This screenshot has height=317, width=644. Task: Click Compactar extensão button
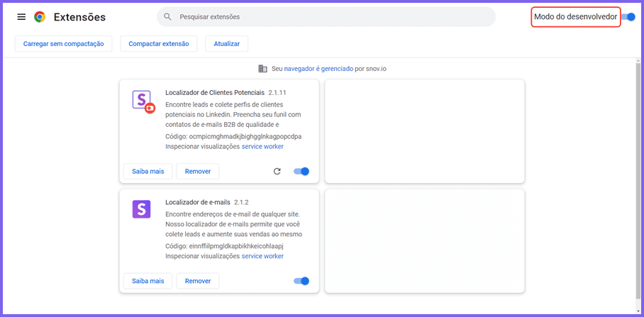tap(158, 44)
